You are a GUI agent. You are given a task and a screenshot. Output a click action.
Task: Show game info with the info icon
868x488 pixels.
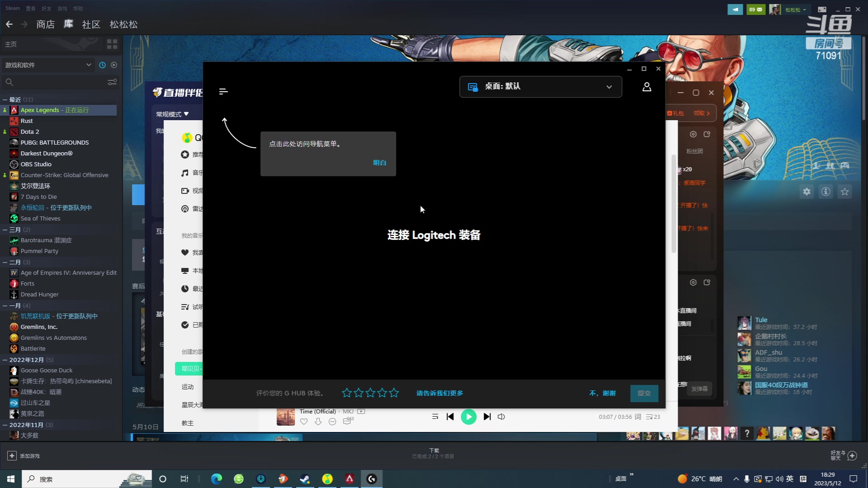pyautogui.click(x=826, y=192)
